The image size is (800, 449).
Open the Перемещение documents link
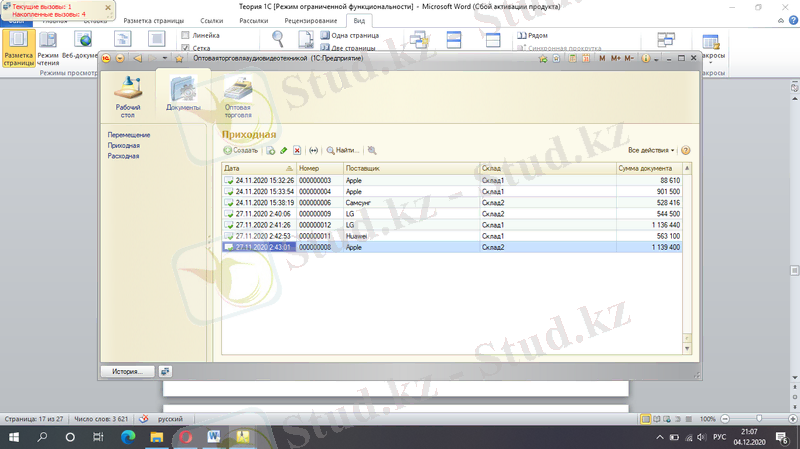[x=129, y=135]
